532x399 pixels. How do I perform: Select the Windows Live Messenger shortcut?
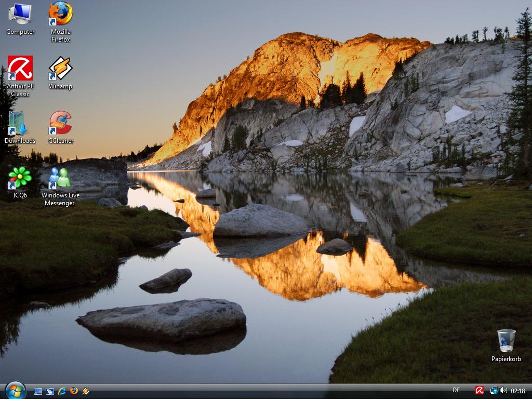click(x=60, y=178)
